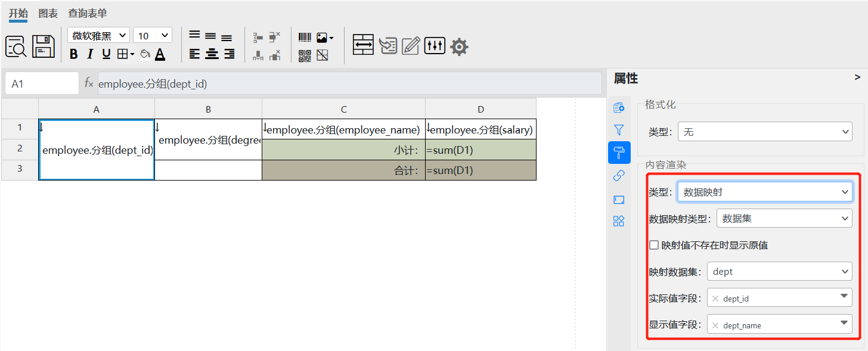Viewport: 868px width, 351px height.
Task: Open the cell border options
Action: pyautogui.click(x=126, y=54)
